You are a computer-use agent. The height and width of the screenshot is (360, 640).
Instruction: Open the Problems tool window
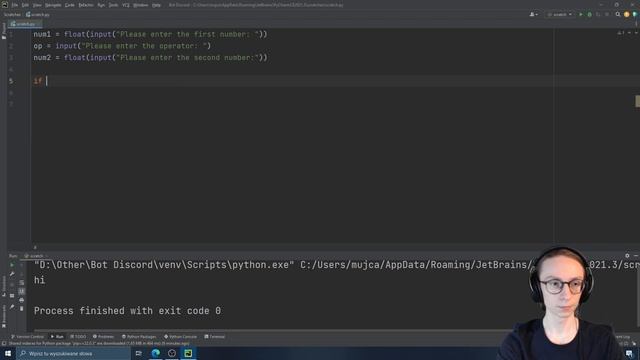tap(103, 337)
